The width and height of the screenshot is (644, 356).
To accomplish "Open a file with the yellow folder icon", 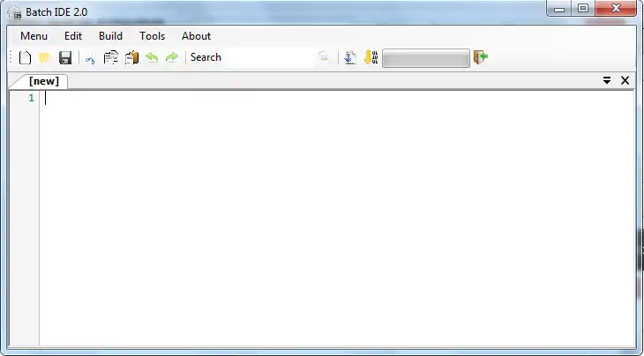I will coord(44,57).
